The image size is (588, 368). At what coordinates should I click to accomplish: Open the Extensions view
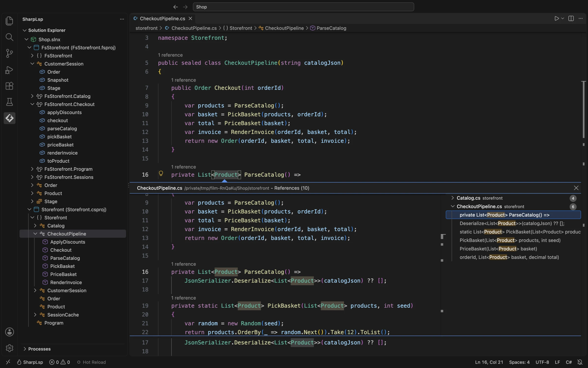[9, 86]
